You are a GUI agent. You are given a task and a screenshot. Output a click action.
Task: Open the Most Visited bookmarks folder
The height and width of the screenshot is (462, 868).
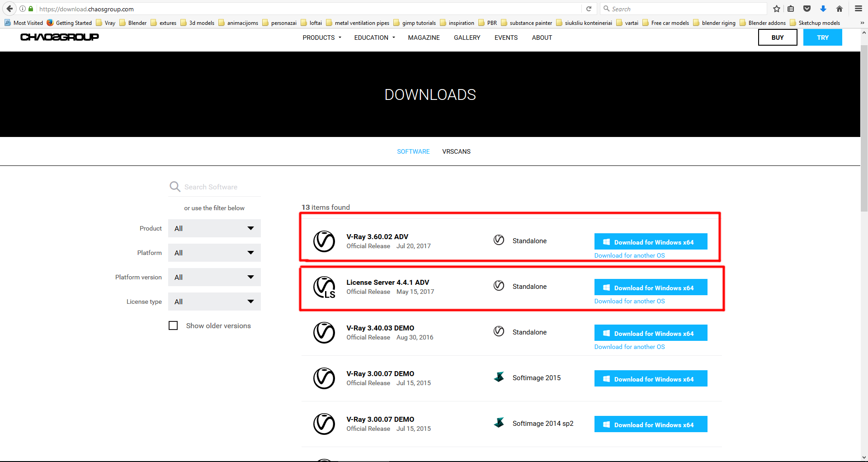tap(24, 23)
